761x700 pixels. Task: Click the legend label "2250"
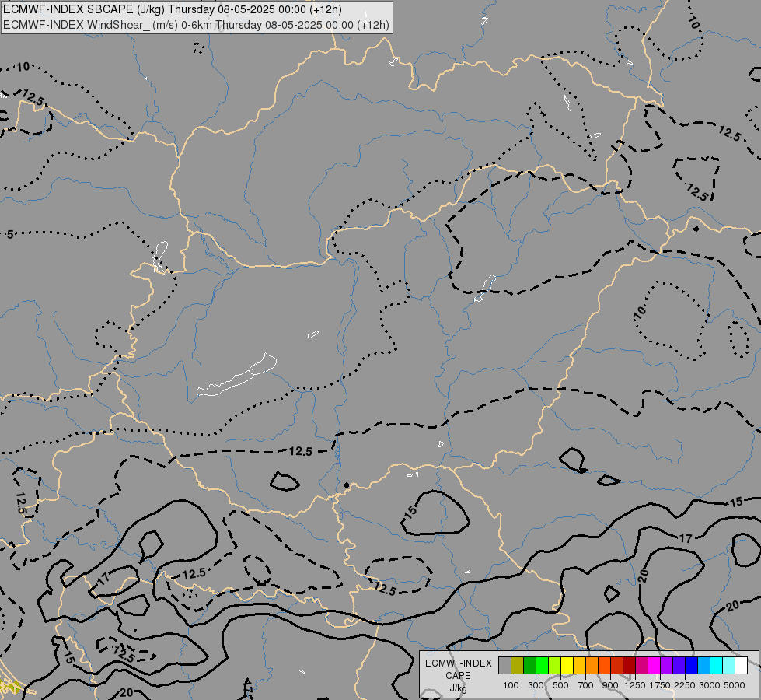(685, 685)
